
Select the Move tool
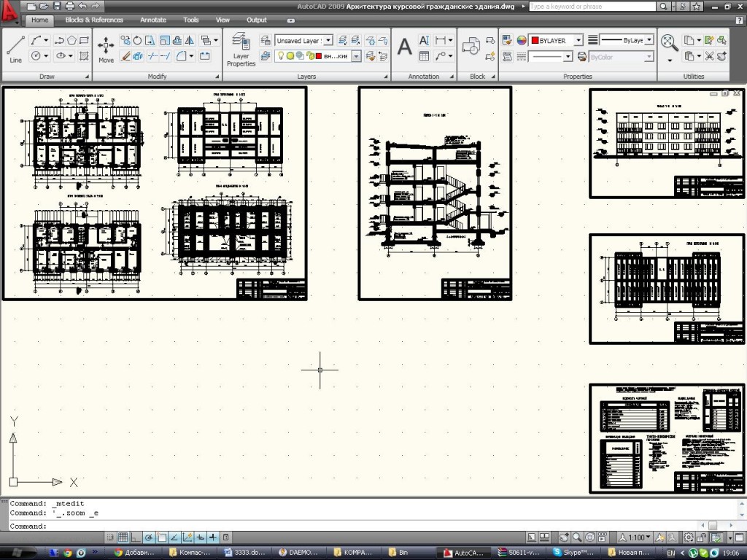click(106, 50)
